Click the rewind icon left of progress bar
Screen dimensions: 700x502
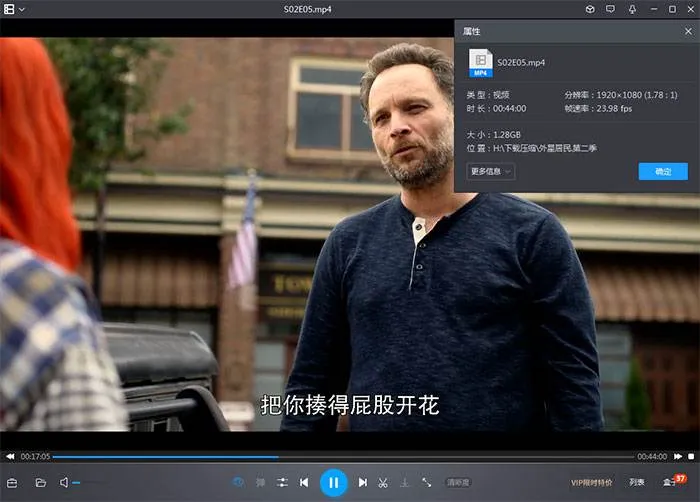(x=10, y=456)
